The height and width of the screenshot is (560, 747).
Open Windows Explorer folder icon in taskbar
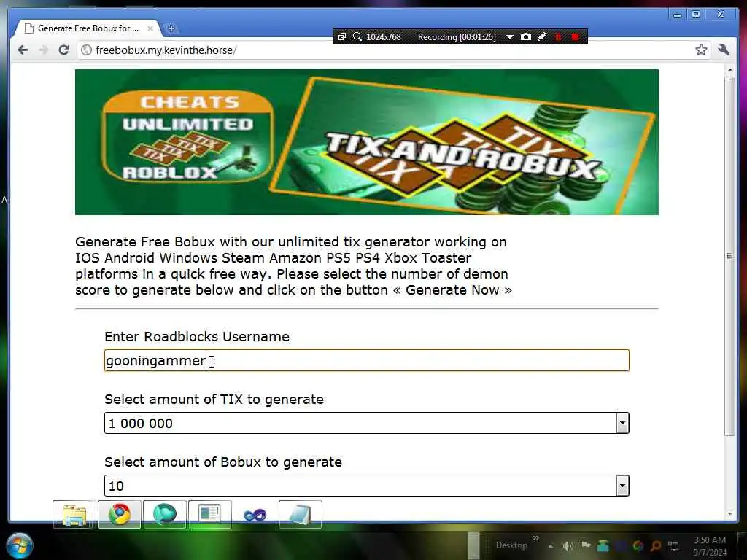point(74,515)
